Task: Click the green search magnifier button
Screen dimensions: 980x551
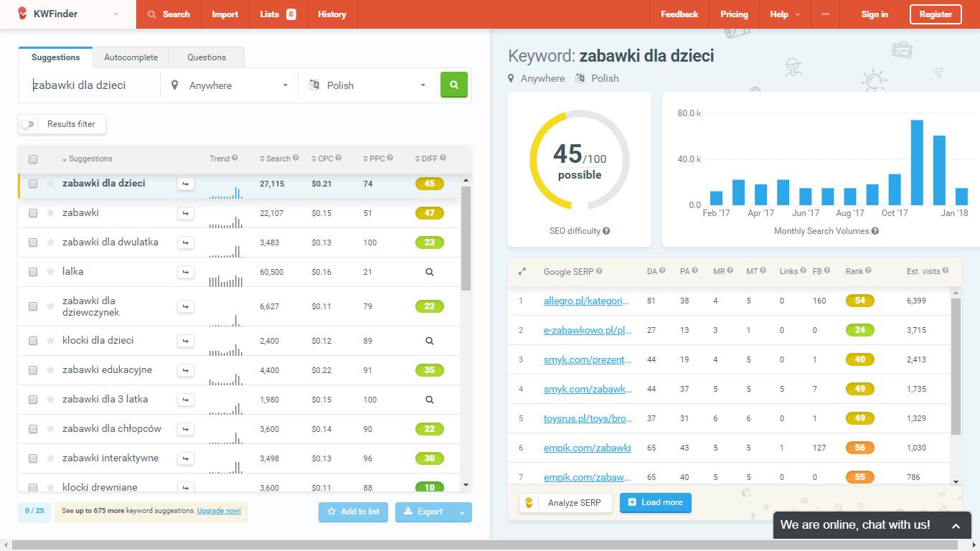Action: point(453,85)
